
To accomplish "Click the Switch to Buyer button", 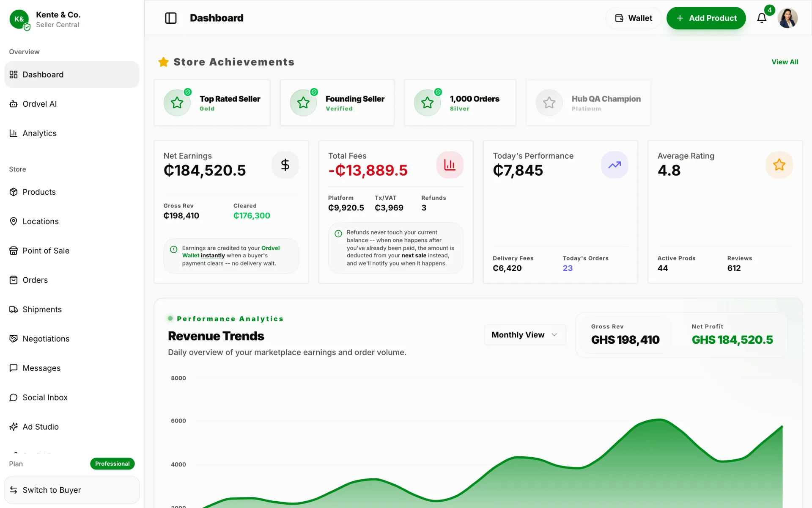I will (x=72, y=490).
